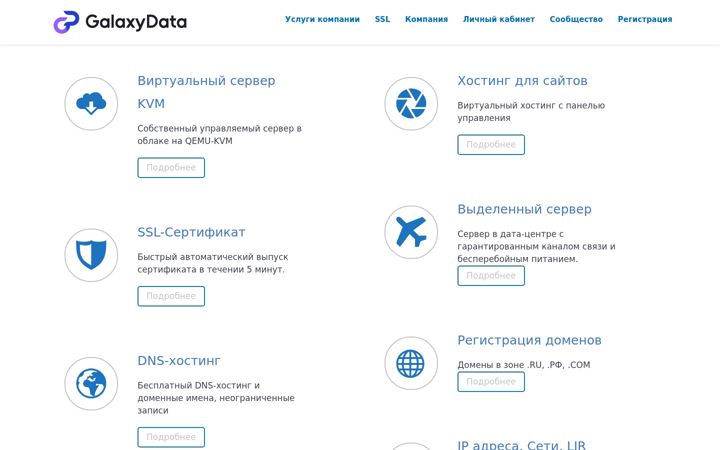Click Подробнее under SSL-Сертификат

click(171, 296)
